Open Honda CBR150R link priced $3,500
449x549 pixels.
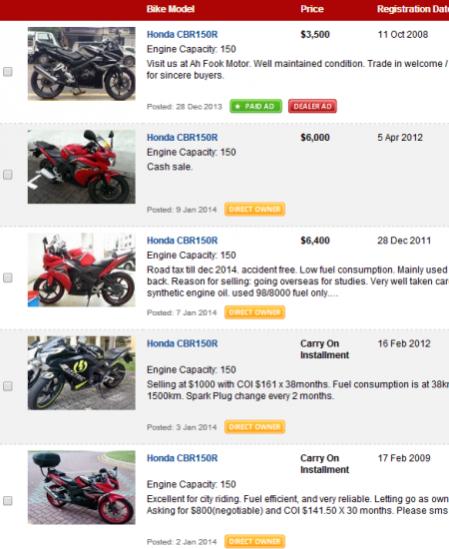182,34
